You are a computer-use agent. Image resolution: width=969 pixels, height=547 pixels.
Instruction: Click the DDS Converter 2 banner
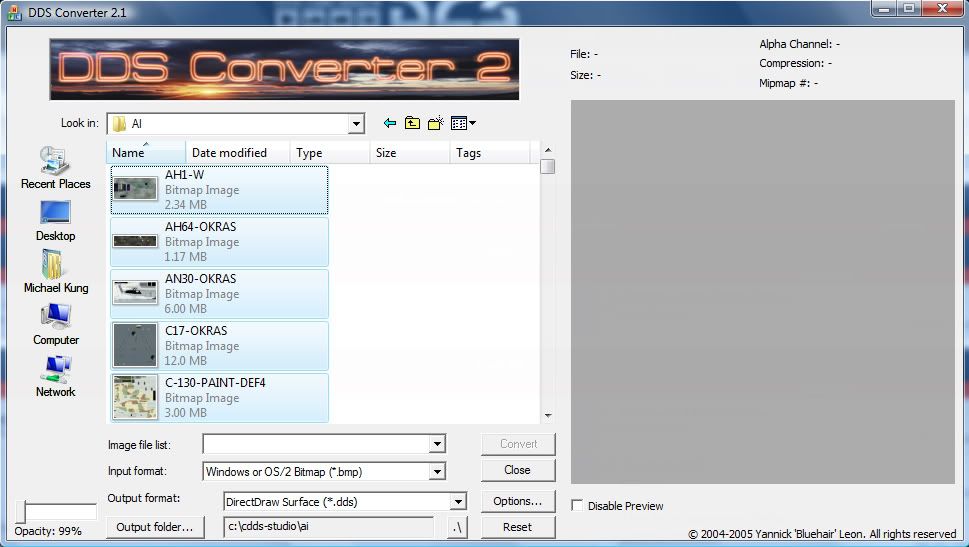coord(284,69)
